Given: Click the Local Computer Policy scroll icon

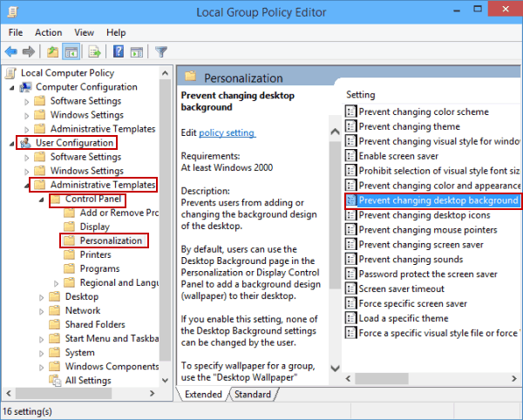Looking at the screenshot, I should [11, 73].
